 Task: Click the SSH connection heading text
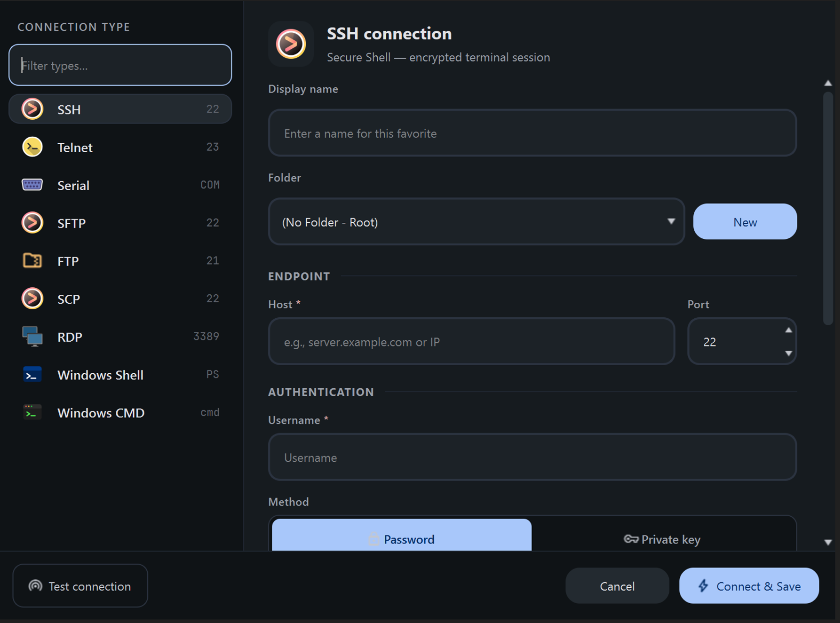click(x=389, y=34)
